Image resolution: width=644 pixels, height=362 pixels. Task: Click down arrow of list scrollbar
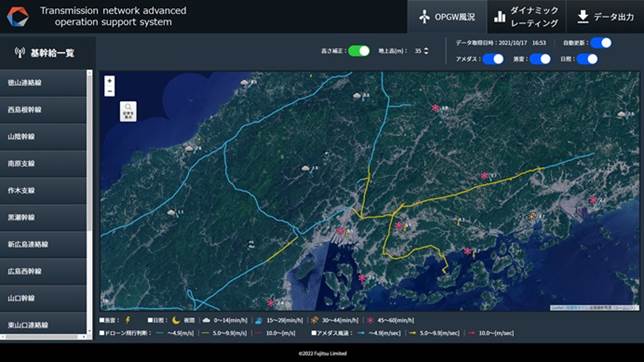click(90, 331)
